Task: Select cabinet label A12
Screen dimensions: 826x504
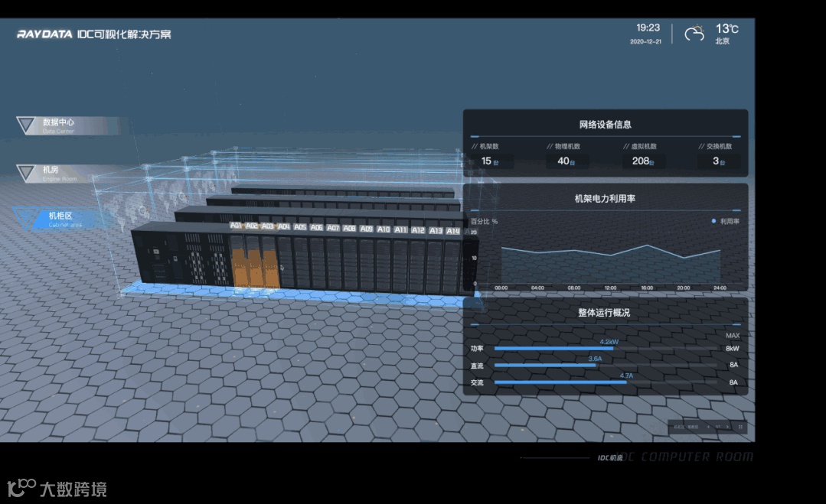Action: tap(418, 230)
